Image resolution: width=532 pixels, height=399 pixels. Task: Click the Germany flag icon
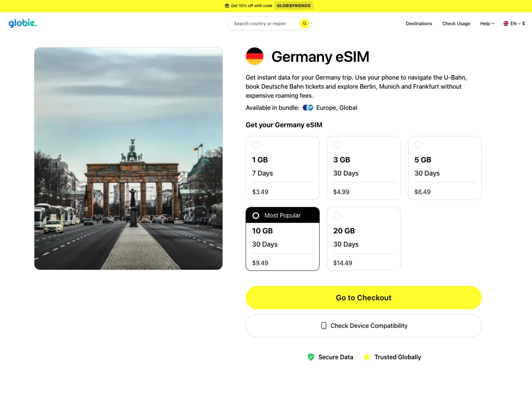tap(254, 56)
